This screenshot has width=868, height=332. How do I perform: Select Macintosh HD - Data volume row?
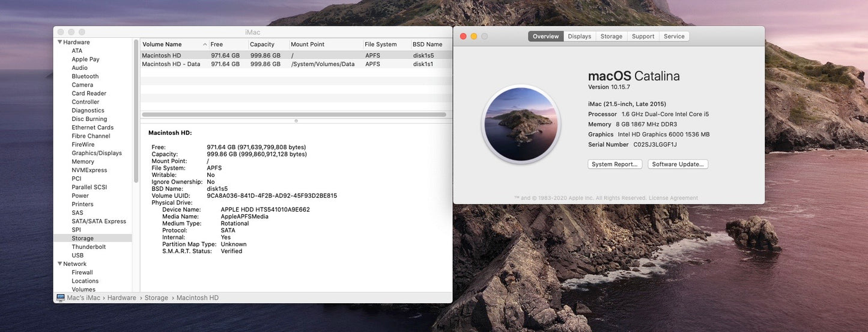(171, 64)
